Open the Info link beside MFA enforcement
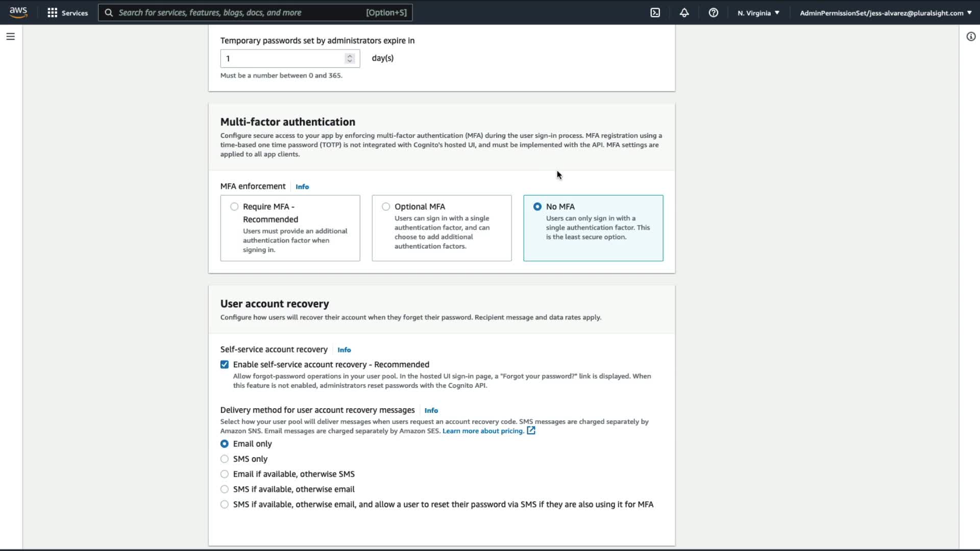This screenshot has width=980, height=551. pos(302,187)
